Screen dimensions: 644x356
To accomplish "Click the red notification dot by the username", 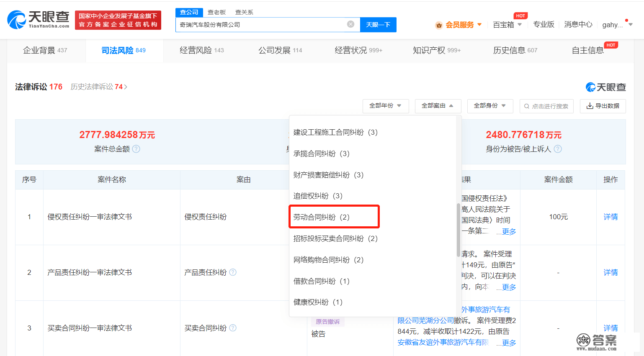I will click(x=626, y=20).
